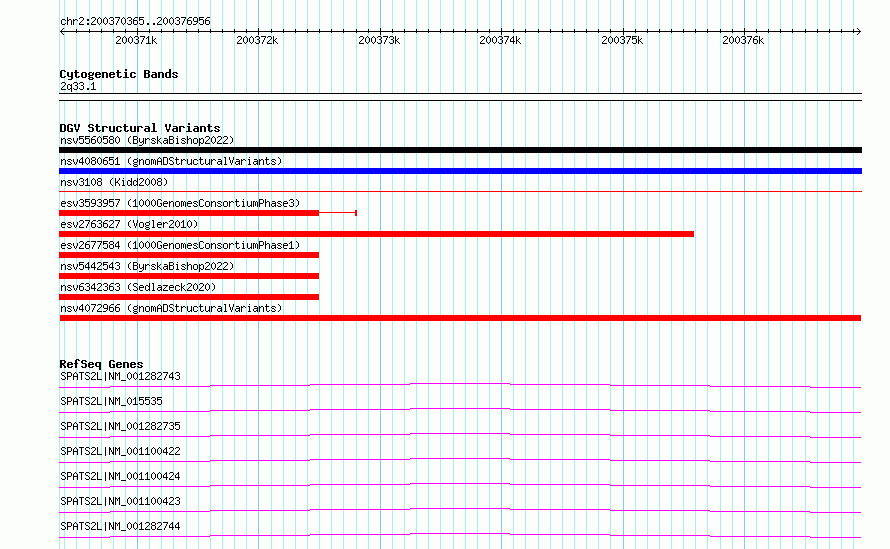This screenshot has width=890, height=549.
Task: Open transcript SPATS2L|NM_001100423
Action: coord(120,501)
